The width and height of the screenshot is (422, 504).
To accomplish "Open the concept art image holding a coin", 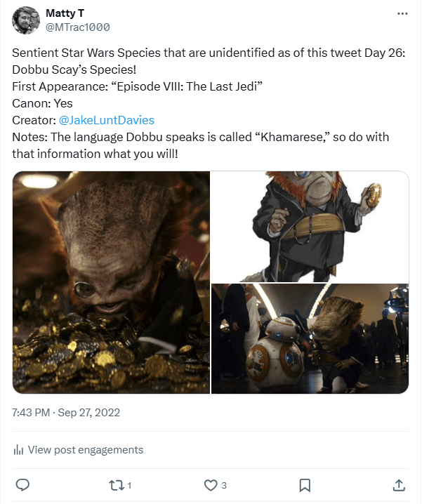I will coord(310,226).
